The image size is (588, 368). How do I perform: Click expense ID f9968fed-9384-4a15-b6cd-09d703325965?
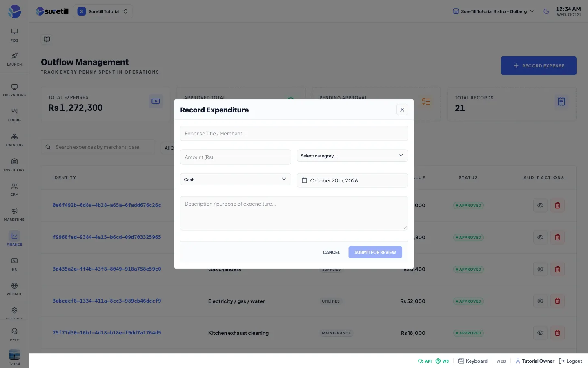[107, 237]
